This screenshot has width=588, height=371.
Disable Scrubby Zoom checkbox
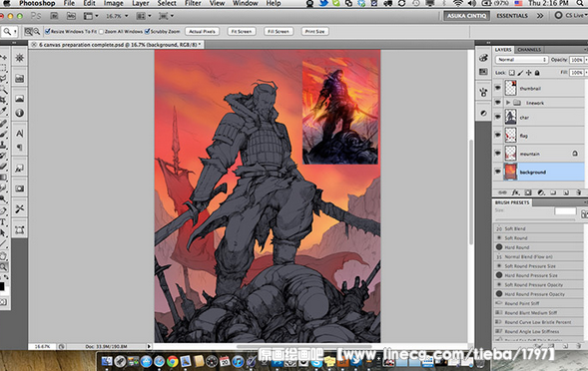pos(148,32)
